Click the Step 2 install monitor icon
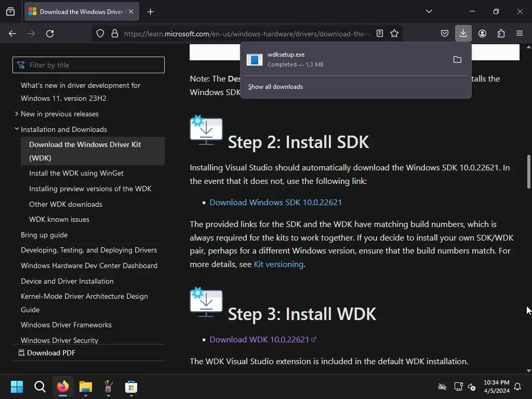 (x=206, y=130)
